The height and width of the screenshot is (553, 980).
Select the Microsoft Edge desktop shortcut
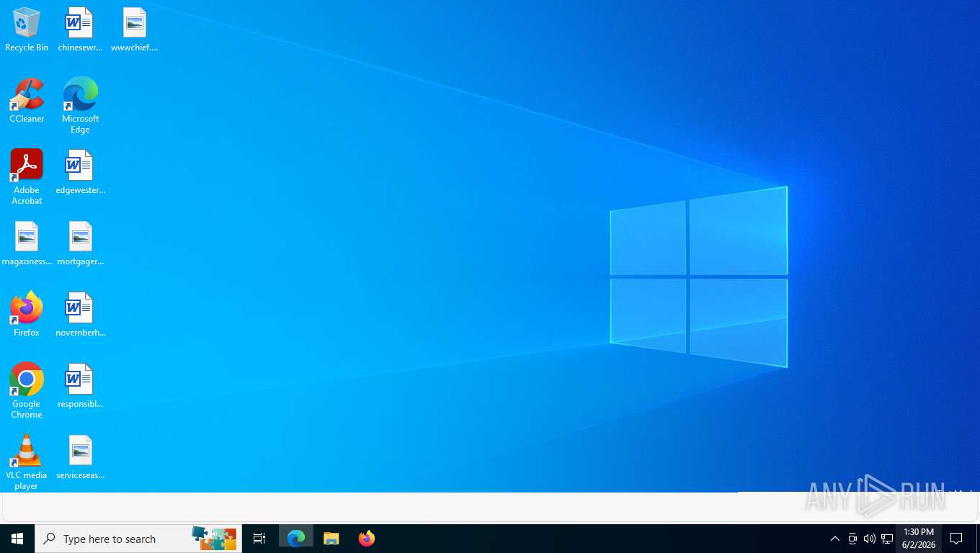click(x=80, y=106)
